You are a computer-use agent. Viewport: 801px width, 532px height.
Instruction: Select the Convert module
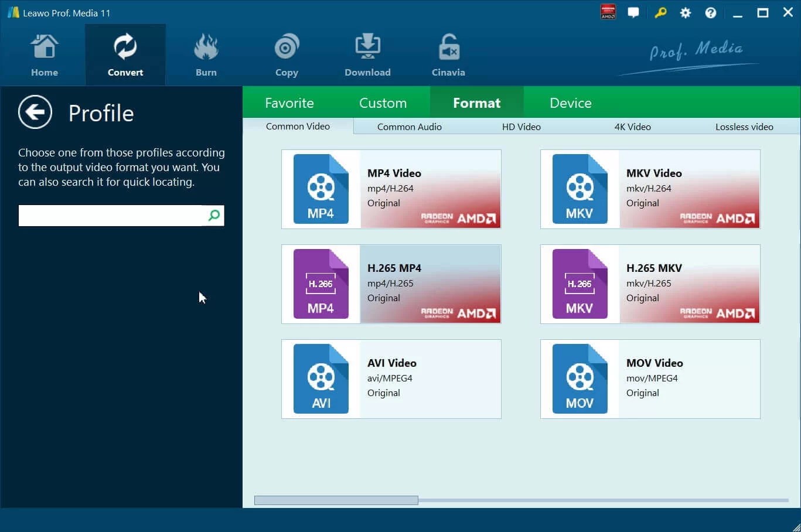click(125, 54)
